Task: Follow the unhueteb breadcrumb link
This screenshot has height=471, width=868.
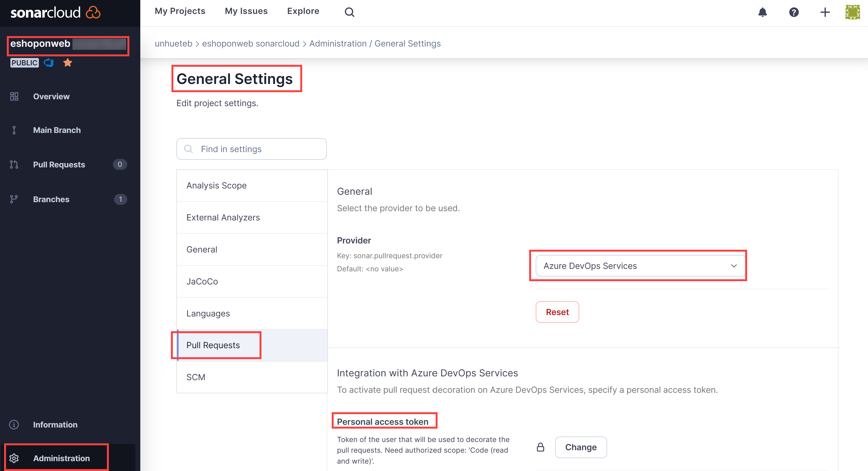Action: tap(174, 43)
